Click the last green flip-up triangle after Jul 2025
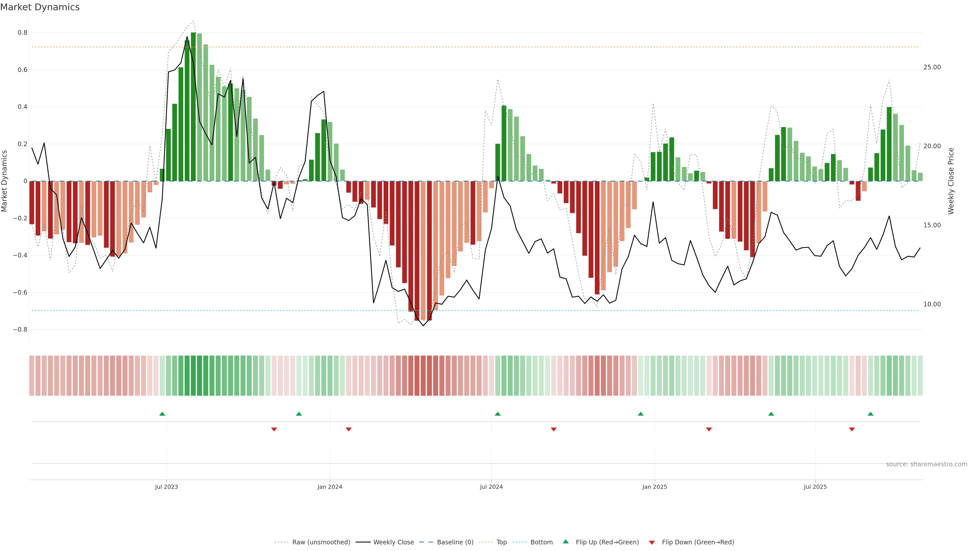 click(x=871, y=414)
